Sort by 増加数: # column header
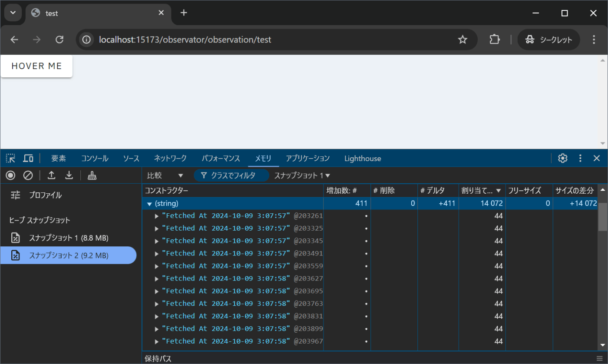 point(347,191)
